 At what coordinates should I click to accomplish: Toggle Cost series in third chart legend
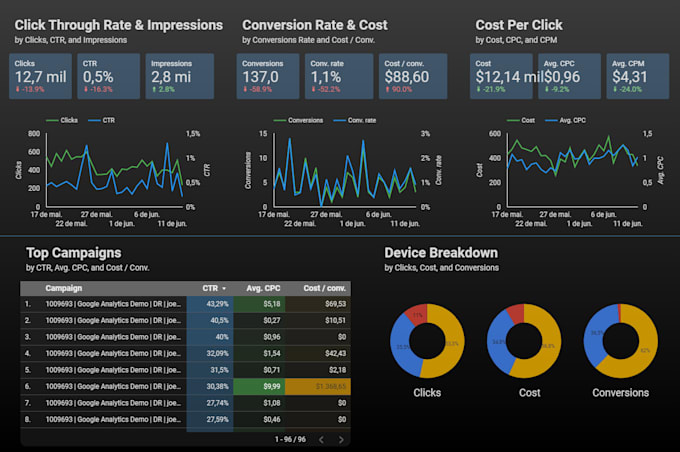(x=521, y=120)
